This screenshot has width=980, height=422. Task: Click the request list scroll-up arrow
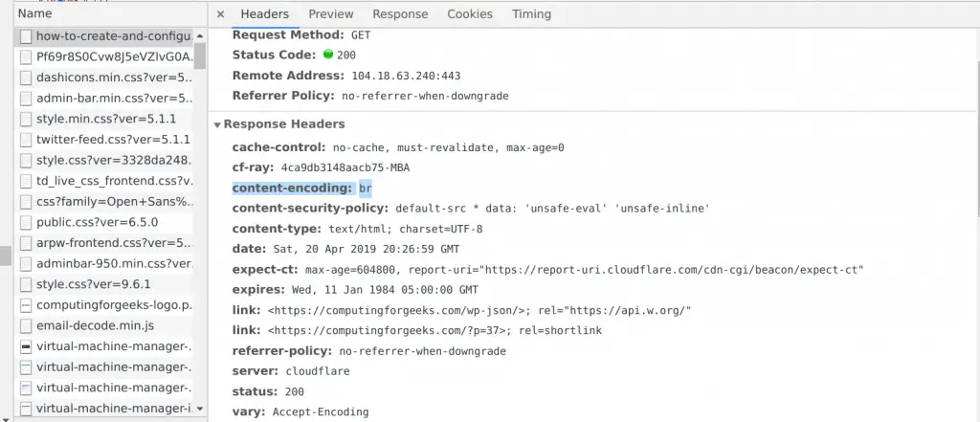200,36
